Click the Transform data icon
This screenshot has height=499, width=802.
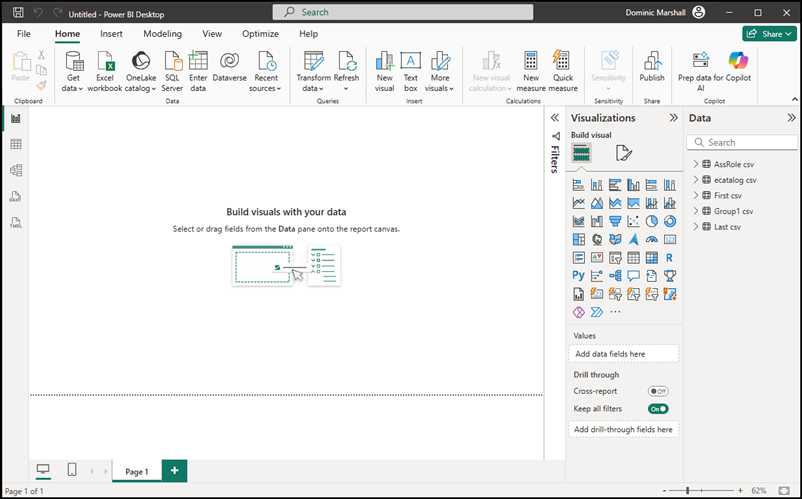313,61
